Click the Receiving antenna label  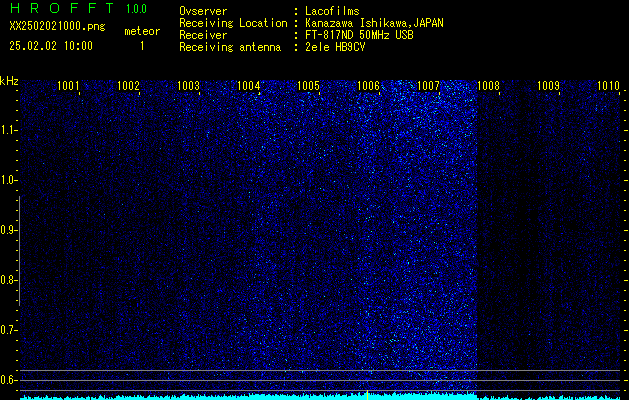(x=230, y=47)
